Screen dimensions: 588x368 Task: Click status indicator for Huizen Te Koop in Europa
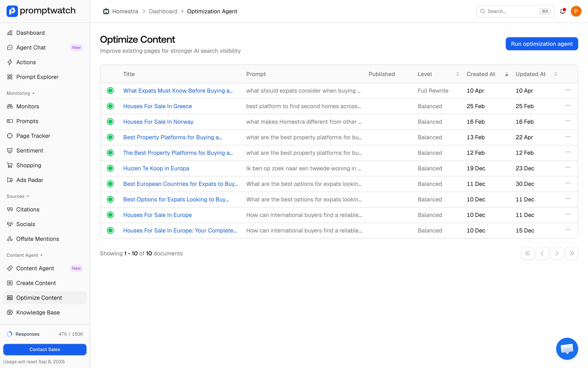pos(110,168)
